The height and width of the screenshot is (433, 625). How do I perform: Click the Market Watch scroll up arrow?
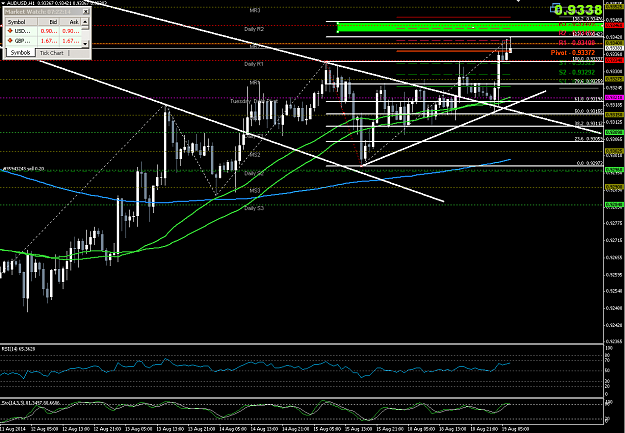click(85, 24)
